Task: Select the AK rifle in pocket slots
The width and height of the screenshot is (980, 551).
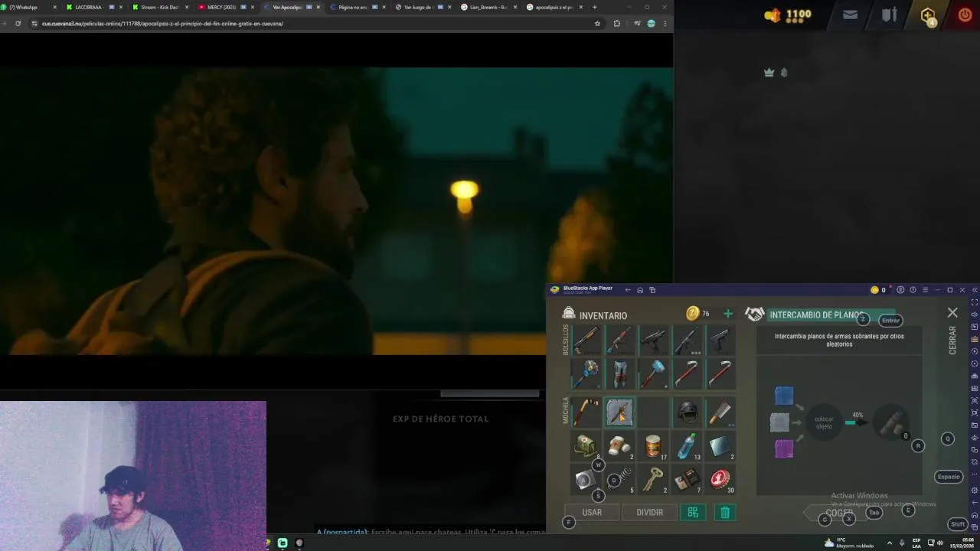Action: pyautogui.click(x=619, y=341)
